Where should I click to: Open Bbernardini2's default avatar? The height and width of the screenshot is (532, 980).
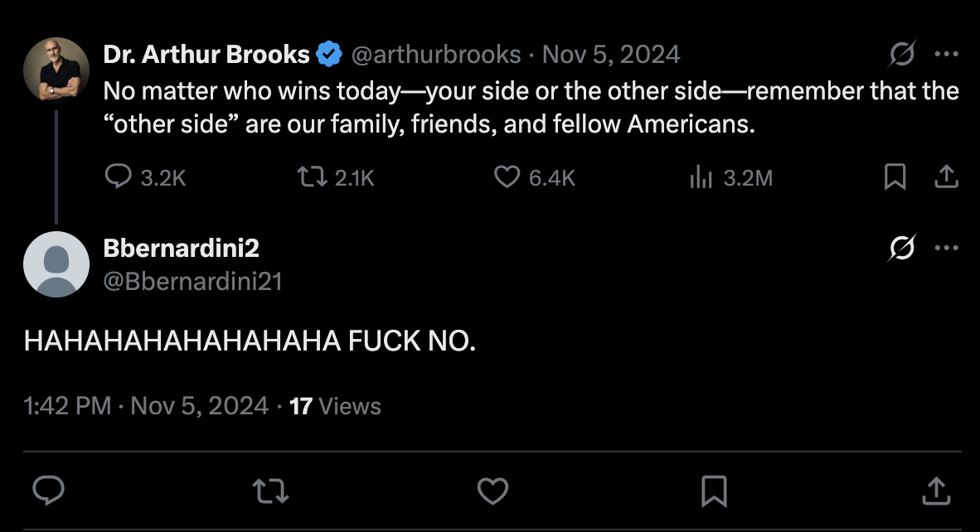click(x=56, y=264)
